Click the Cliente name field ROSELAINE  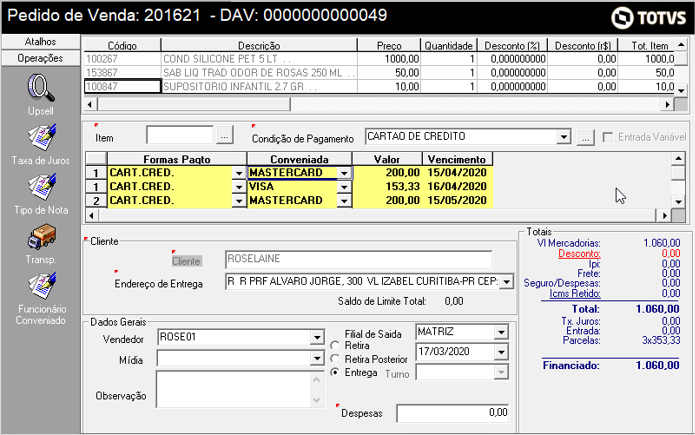(x=358, y=259)
